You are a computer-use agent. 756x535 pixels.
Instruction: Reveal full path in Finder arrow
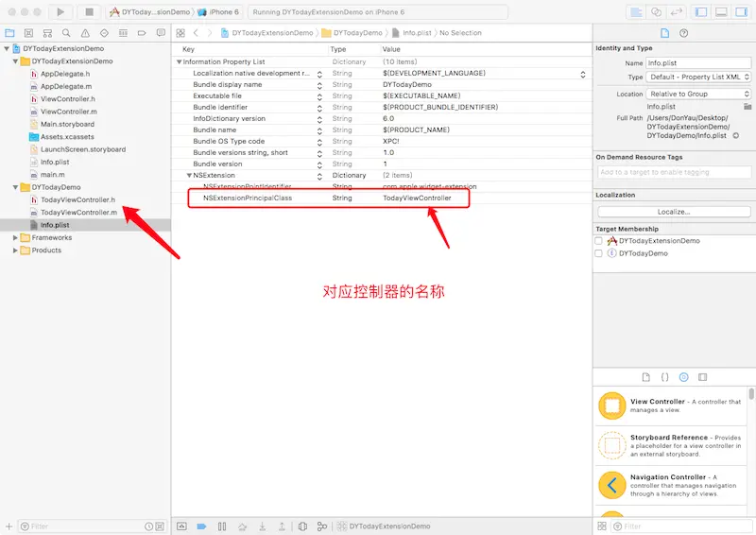pos(736,136)
